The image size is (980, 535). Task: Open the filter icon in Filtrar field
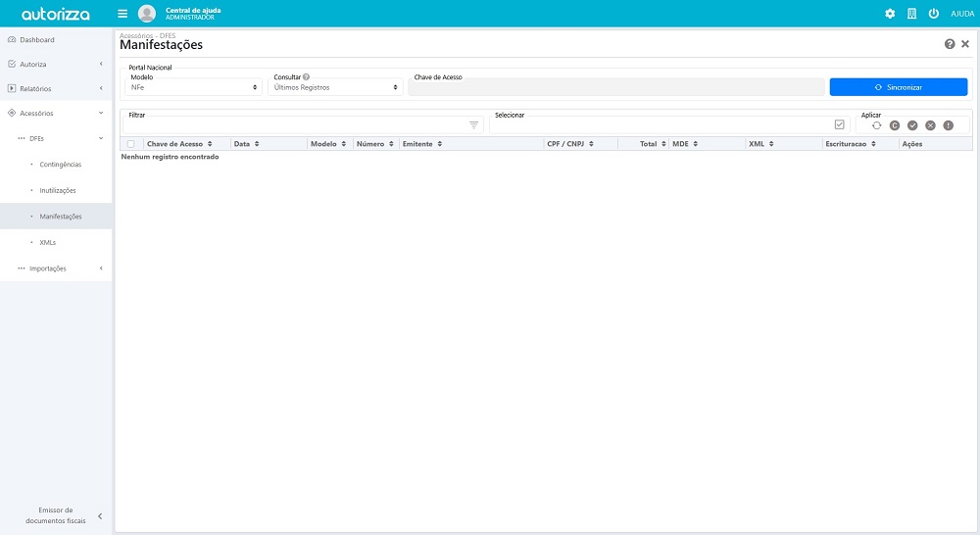coord(473,125)
